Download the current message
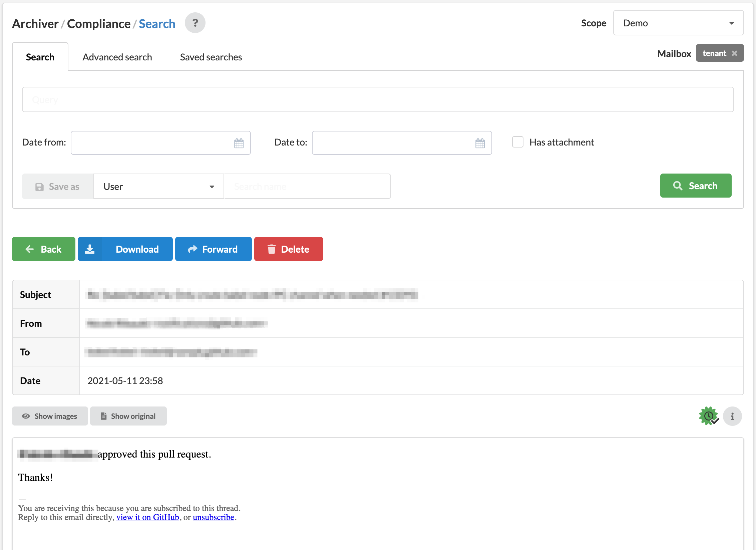Viewport: 756px width, 550px height. (125, 249)
